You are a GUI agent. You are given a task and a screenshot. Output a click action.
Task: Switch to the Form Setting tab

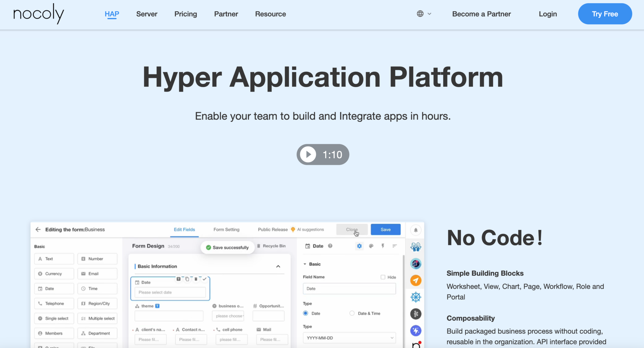(226, 229)
